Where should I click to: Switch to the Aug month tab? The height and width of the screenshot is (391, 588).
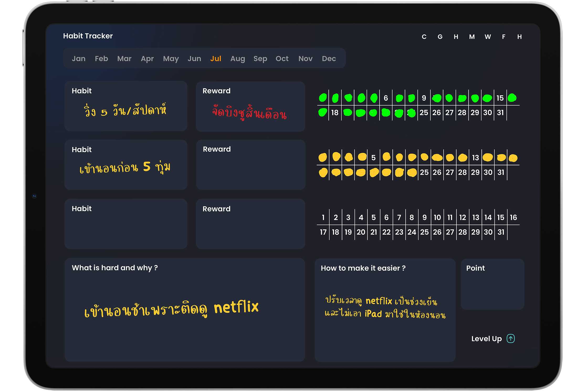[237, 59]
